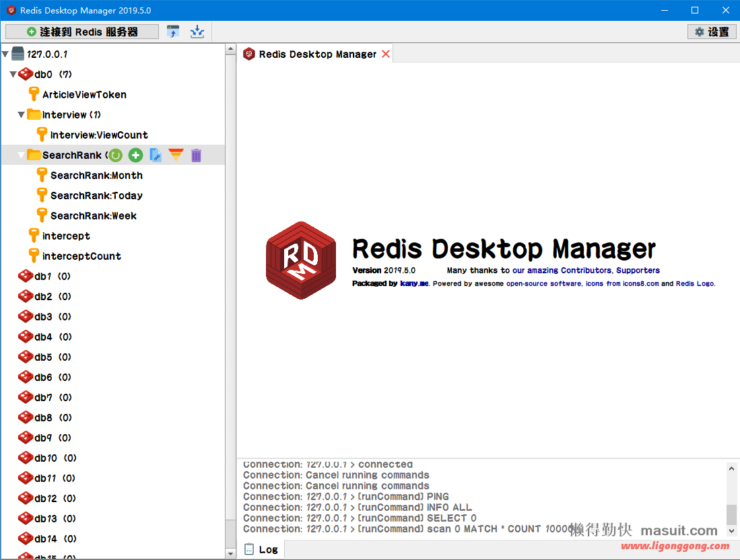740x560 pixels.
Task: Click the tree panel scroll-up arrow
Action: tap(230, 48)
